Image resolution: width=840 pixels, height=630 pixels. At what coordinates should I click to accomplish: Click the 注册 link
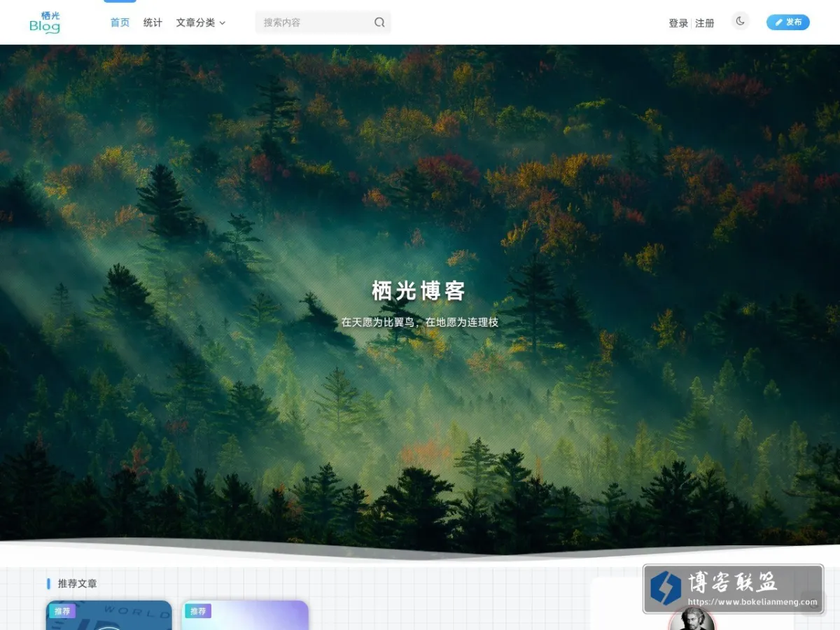pos(705,23)
